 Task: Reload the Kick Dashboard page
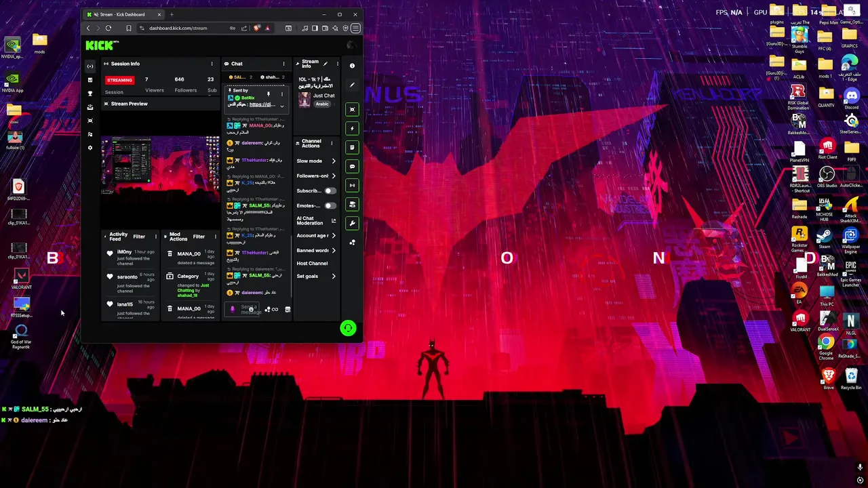(108, 28)
